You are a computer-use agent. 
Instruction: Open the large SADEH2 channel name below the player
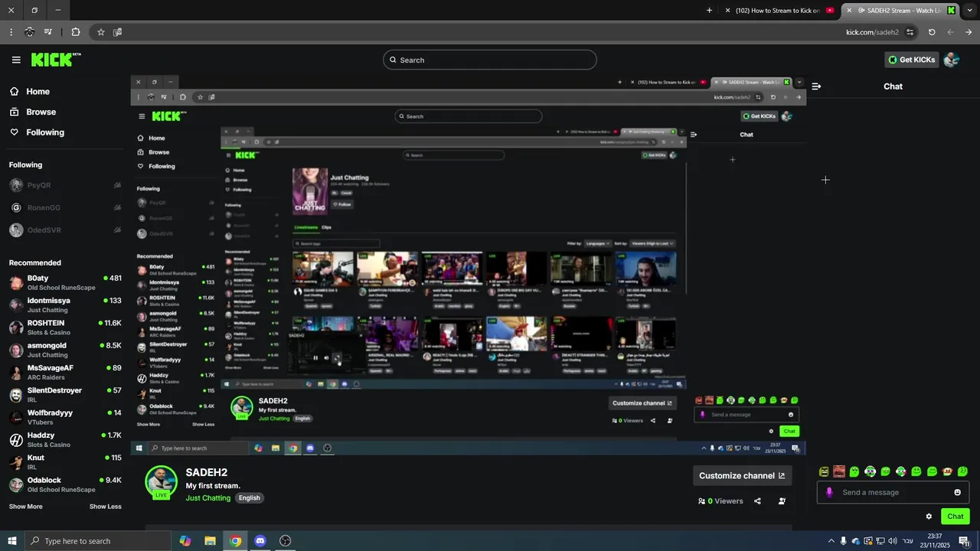[207, 473]
